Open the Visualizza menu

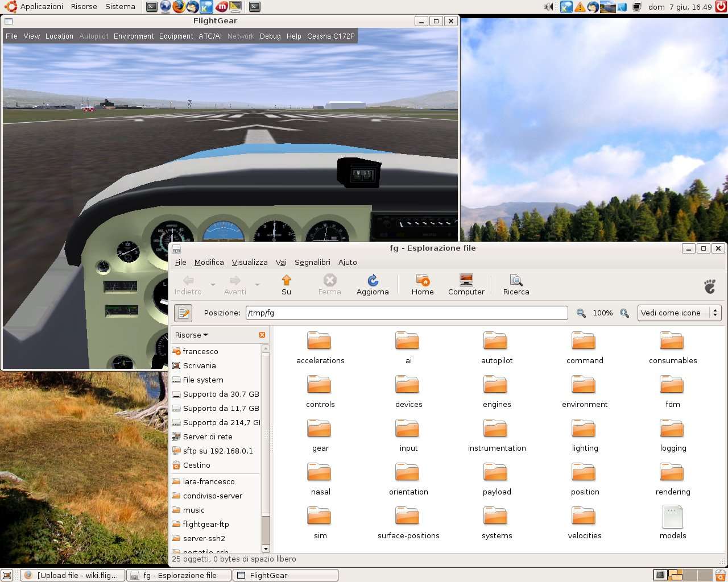pos(250,262)
